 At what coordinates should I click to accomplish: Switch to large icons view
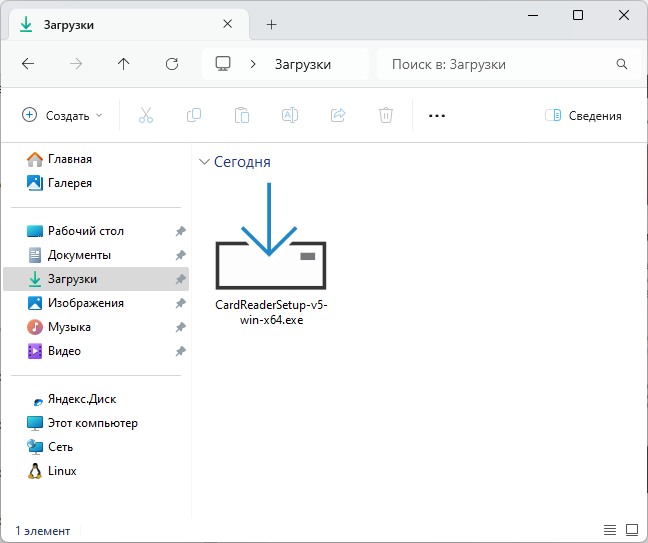click(x=632, y=529)
